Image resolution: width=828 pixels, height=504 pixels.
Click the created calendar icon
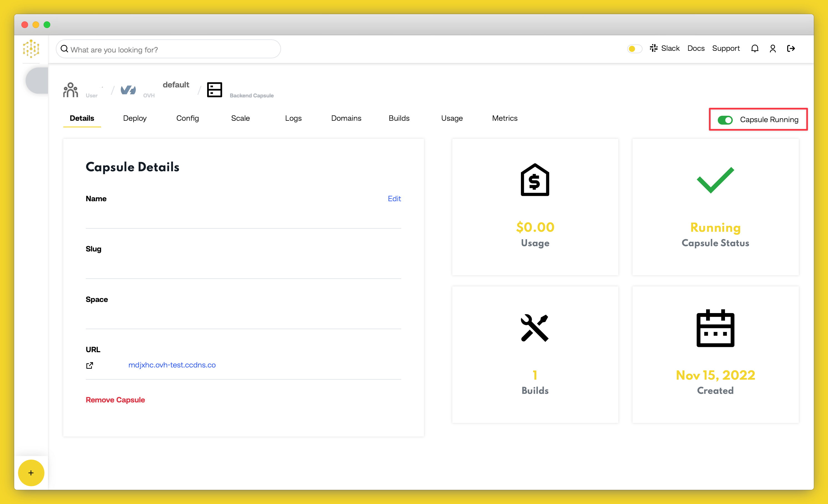pyautogui.click(x=715, y=328)
